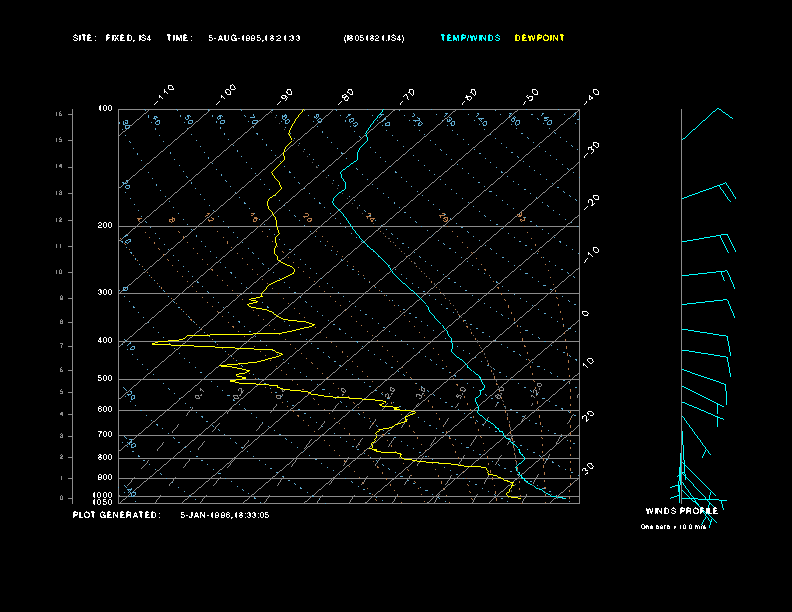Viewport: 792px width, 612px height.
Task: Click the 8 km altitude scale label
Action: [62, 322]
